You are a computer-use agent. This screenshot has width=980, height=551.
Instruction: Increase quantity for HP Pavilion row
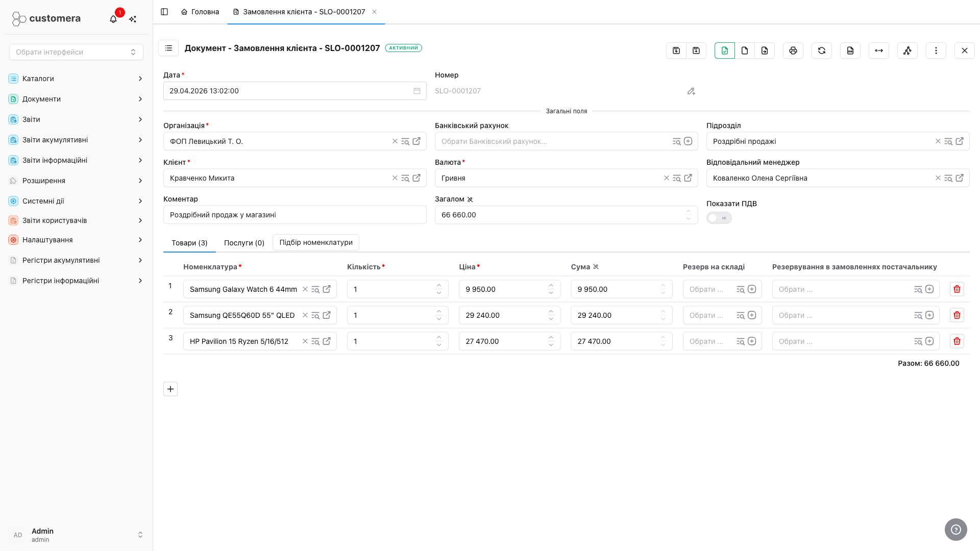point(439,337)
